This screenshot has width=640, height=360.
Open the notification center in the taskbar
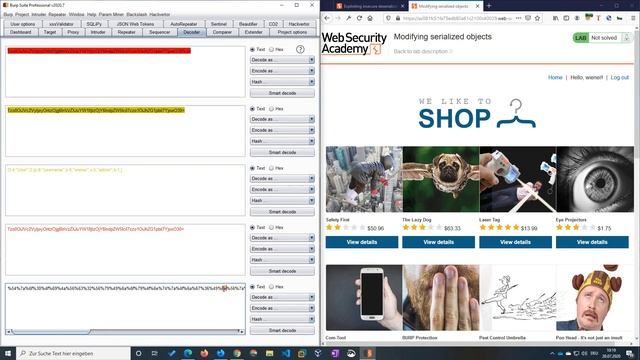(x=630, y=353)
